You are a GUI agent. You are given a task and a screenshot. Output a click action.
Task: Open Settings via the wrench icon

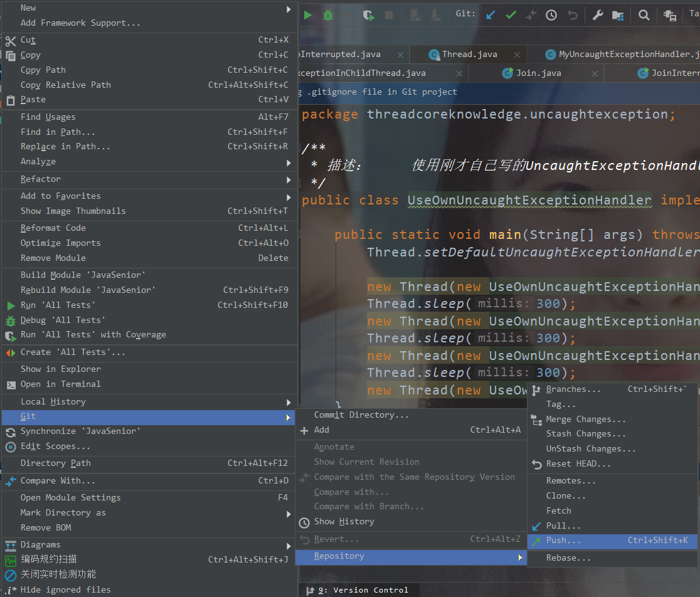(598, 15)
